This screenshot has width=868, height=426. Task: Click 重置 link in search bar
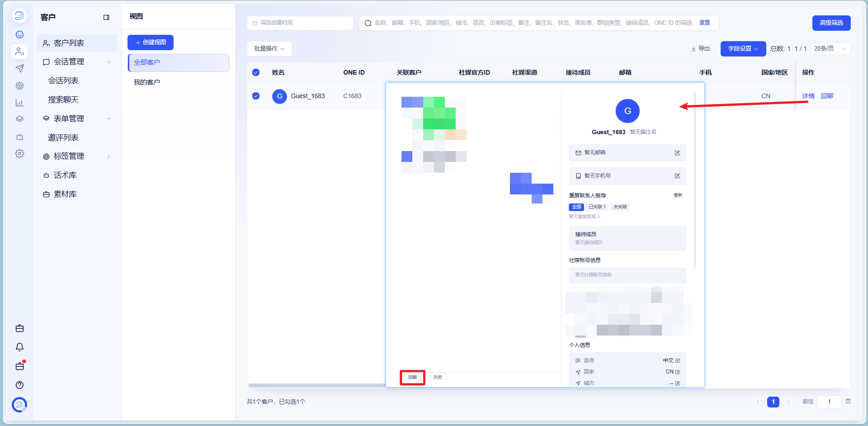click(704, 23)
